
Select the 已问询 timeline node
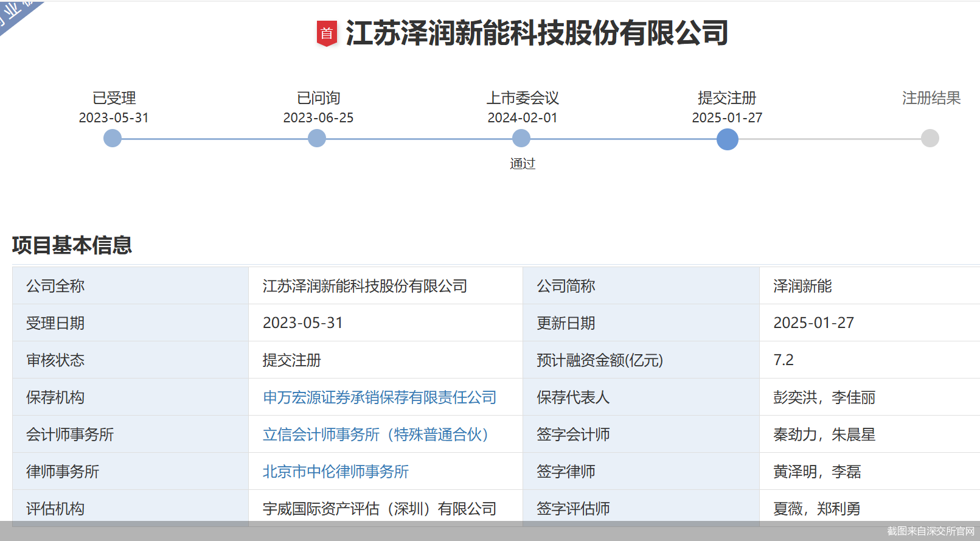point(317,139)
